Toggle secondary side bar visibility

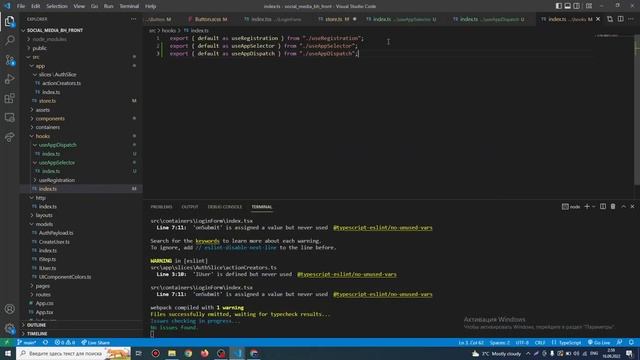577,6
